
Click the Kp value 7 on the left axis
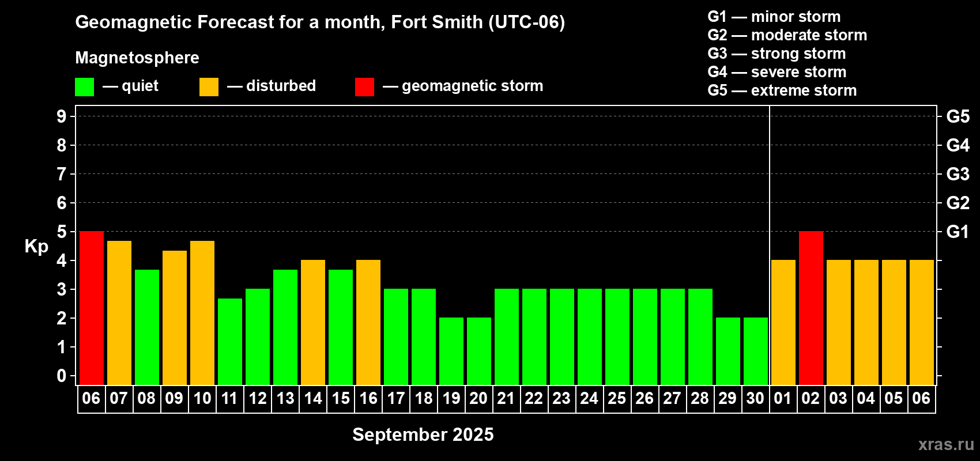coord(62,174)
